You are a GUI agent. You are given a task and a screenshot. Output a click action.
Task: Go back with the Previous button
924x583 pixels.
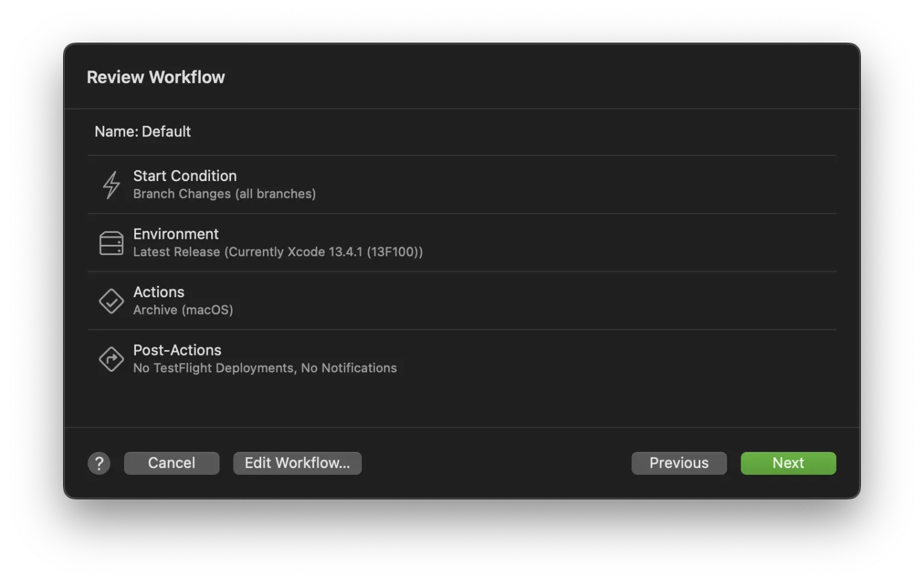pyautogui.click(x=679, y=463)
